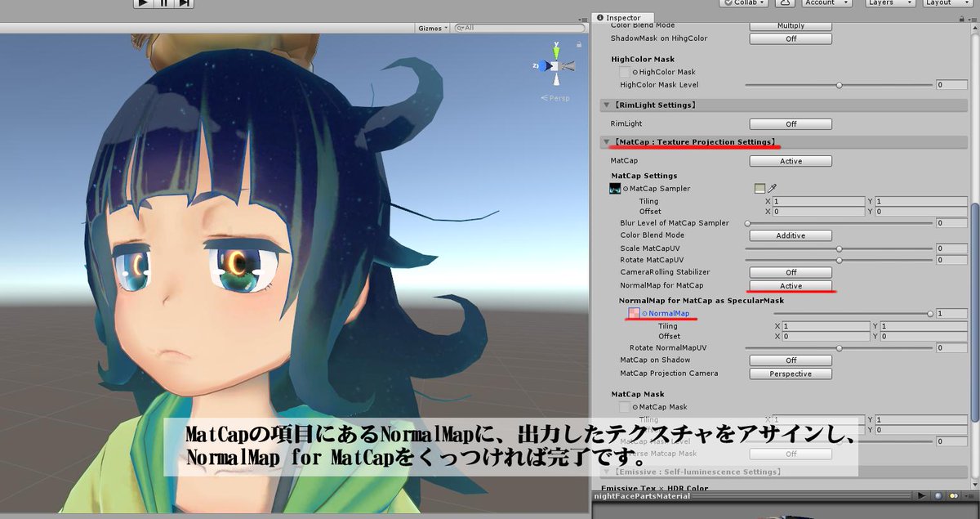Click the blue NormalMap label

[669, 314]
